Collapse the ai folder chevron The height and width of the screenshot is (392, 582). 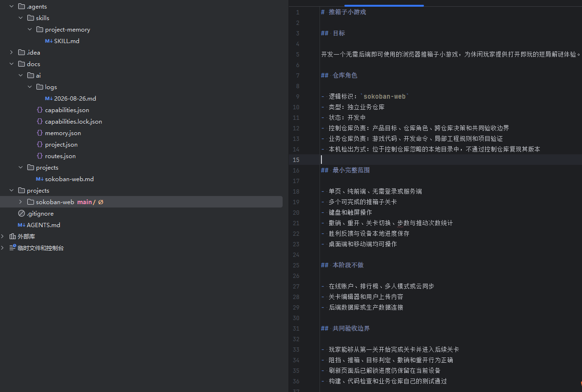coord(21,75)
